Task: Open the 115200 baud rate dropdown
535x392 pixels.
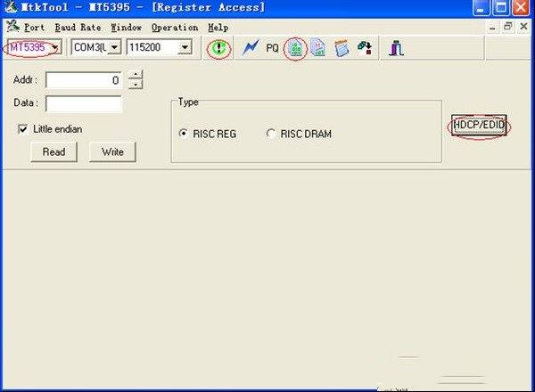Action: pyautogui.click(x=185, y=47)
